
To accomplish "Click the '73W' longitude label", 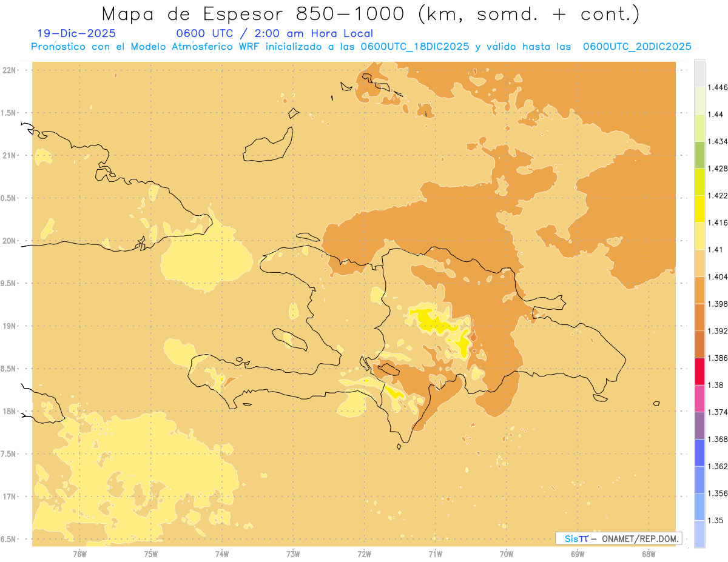I will tap(293, 554).
